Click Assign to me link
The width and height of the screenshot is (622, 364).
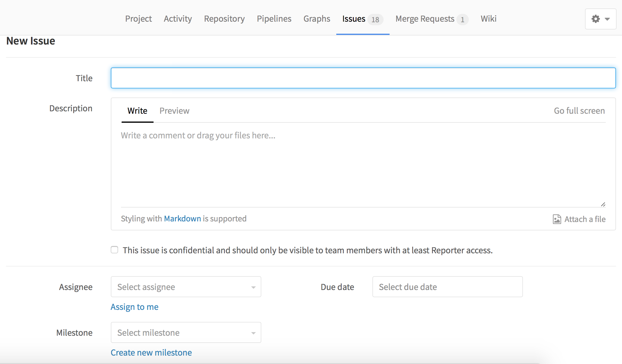(x=134, y=307)
